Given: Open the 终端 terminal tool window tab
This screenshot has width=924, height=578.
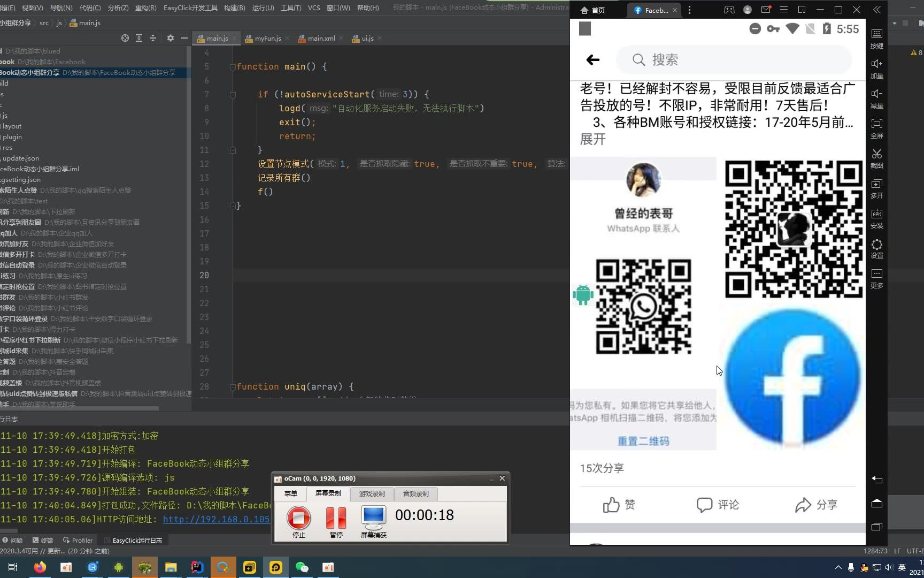Looking at the screenshot, I should pyautogui.click(x=43, y=540).
